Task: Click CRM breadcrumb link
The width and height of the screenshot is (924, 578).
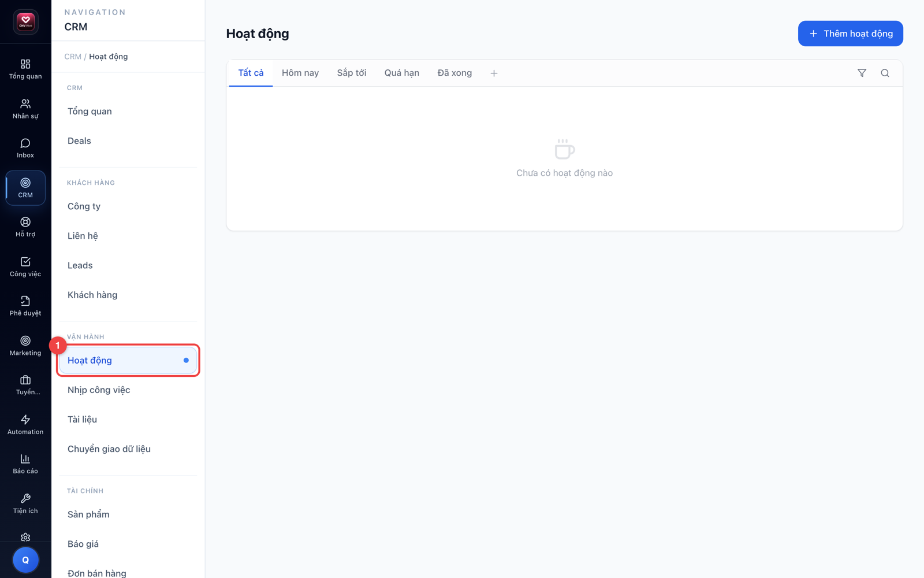Action: pos(73,57)
